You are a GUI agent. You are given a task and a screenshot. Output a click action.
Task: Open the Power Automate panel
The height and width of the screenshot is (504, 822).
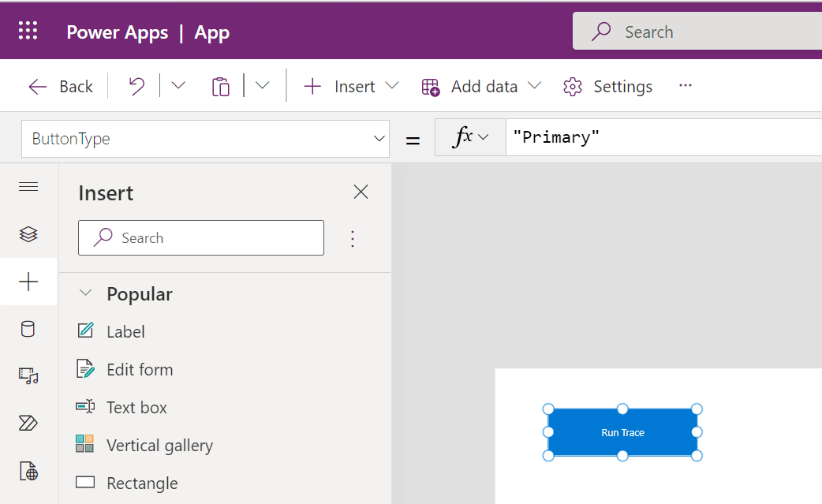click(28, 424)
